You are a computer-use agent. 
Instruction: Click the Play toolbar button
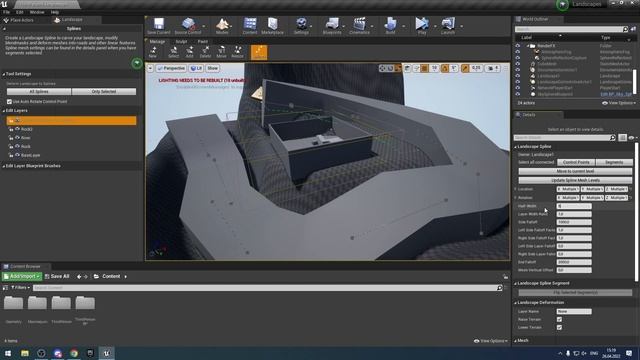tap(422, 26)
